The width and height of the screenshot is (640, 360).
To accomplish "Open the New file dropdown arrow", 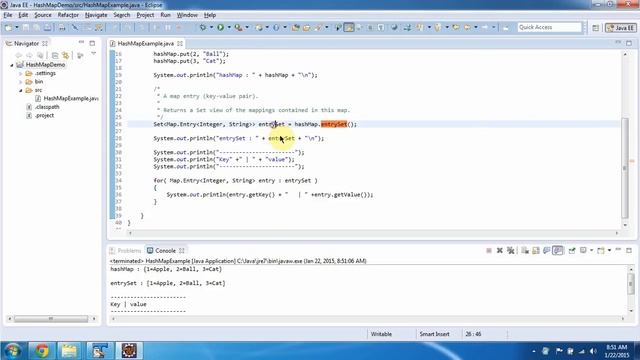I will 16,27.
